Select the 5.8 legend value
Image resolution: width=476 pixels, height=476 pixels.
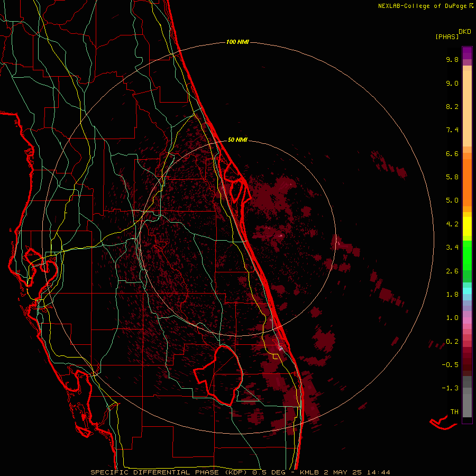pos(452,177)
